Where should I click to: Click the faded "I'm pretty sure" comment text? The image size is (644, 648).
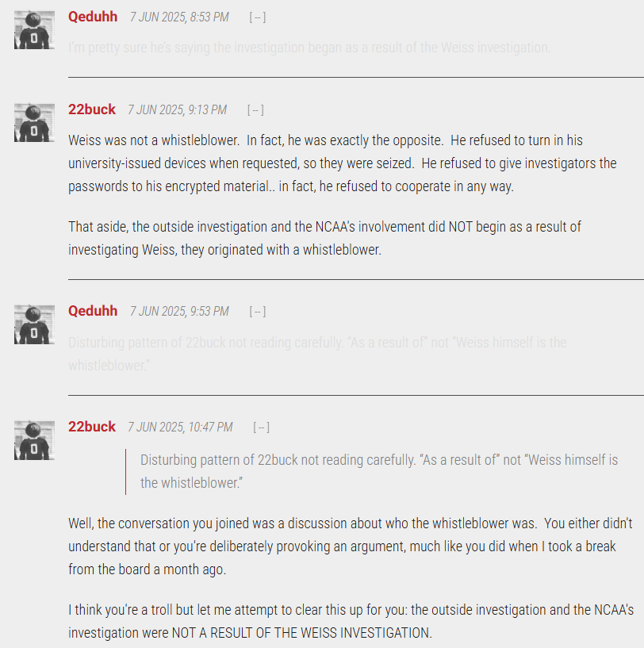coord(309,48)
